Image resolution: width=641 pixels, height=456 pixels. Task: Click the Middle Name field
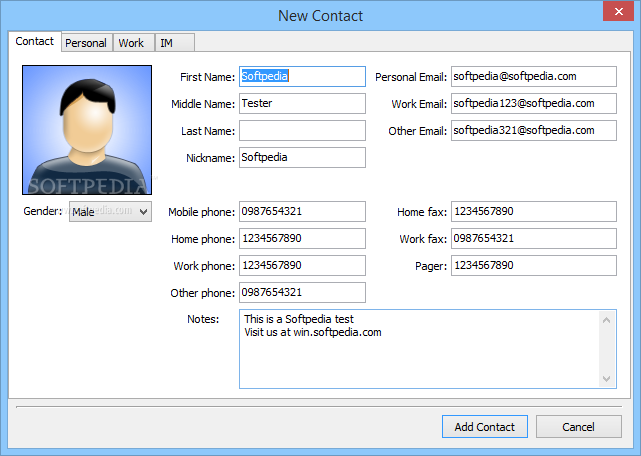[x=303, y=103]
